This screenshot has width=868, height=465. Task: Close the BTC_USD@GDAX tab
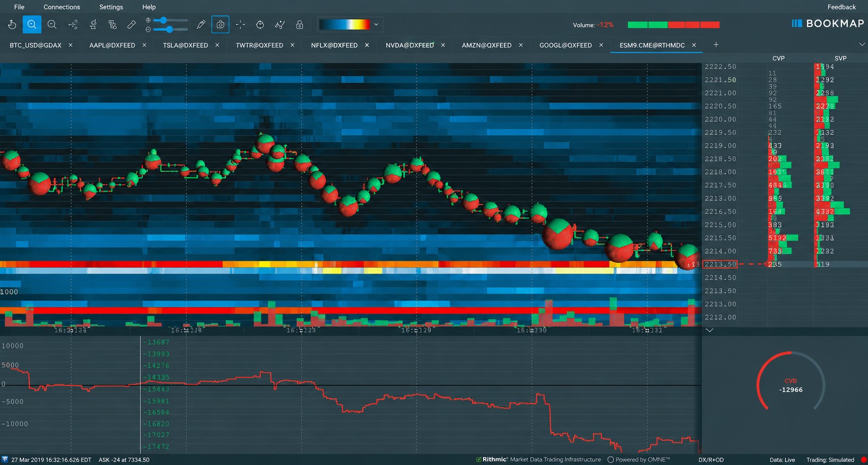[x=70, y=45]
